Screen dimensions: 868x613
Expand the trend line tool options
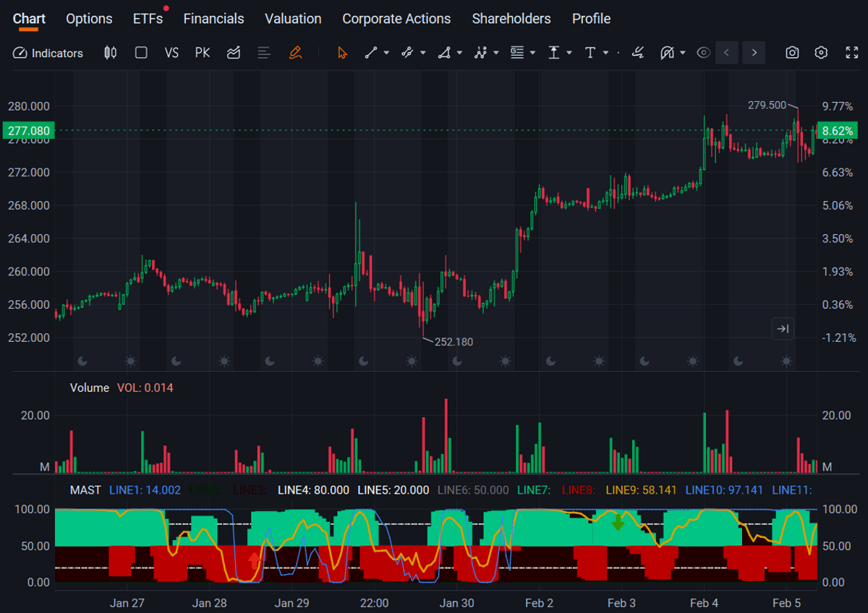click(x=386, y=53)
